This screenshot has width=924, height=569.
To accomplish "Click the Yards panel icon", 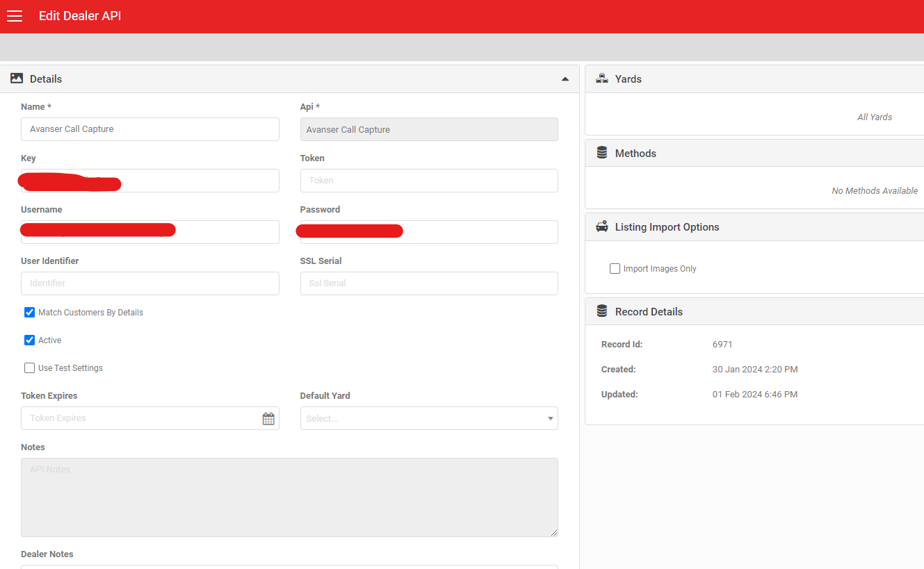I will point(602,79).
